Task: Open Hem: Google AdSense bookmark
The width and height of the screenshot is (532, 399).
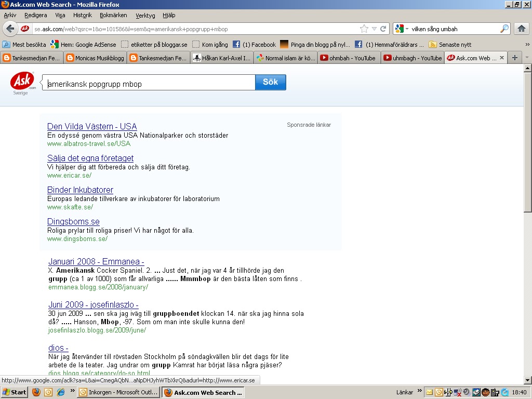Action: tap(83, 45)
